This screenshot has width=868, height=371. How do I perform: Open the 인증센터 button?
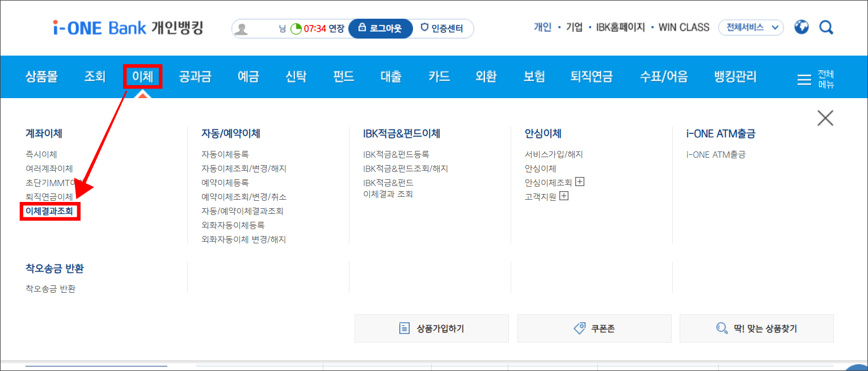point(442,28)
